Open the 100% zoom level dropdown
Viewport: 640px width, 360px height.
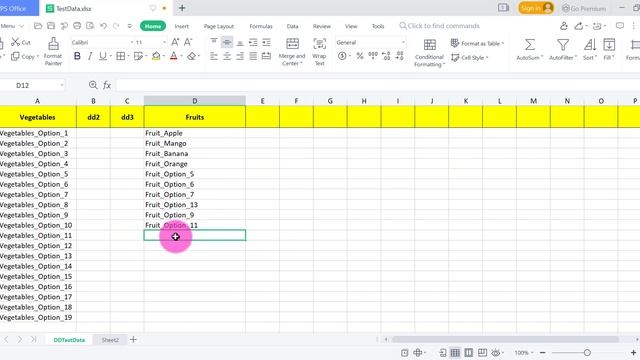(x=524, y=353)
